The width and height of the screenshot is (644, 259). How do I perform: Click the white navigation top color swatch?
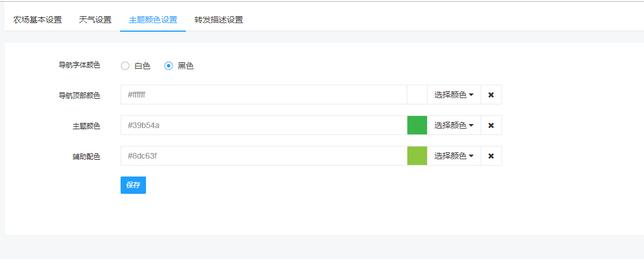pyautogui.click(x=417, y=95)
